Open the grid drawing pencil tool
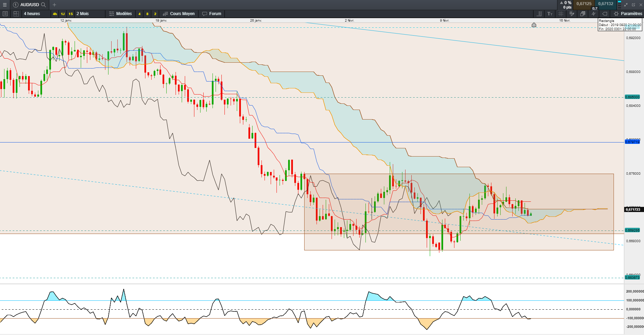This screenshot has width=644, height=335. (x=572, y=14)
